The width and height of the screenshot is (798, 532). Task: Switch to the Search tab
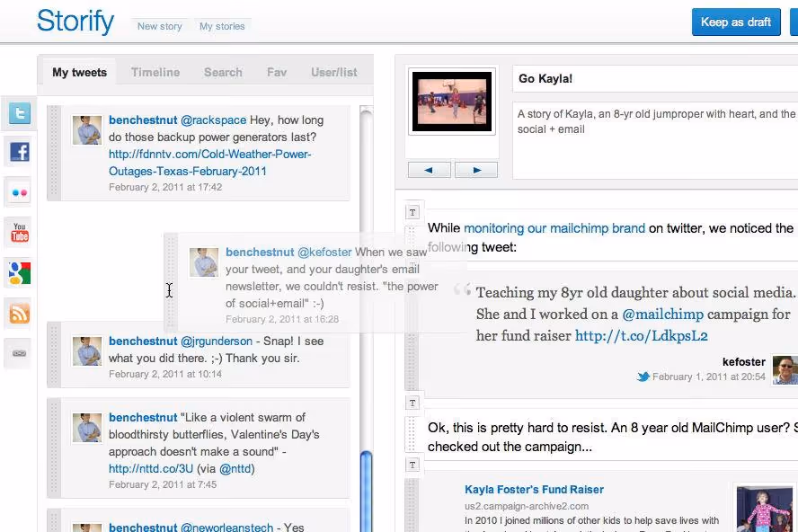coord(223,72)
